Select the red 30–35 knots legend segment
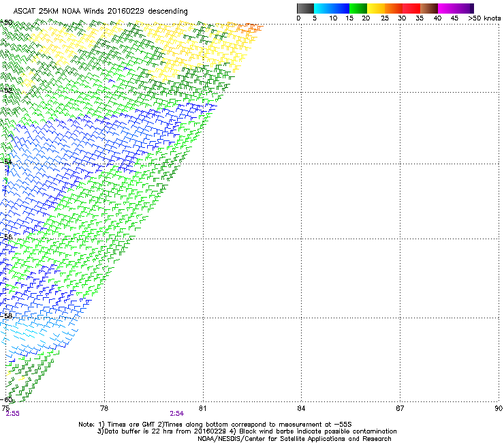 coord(411,8)
